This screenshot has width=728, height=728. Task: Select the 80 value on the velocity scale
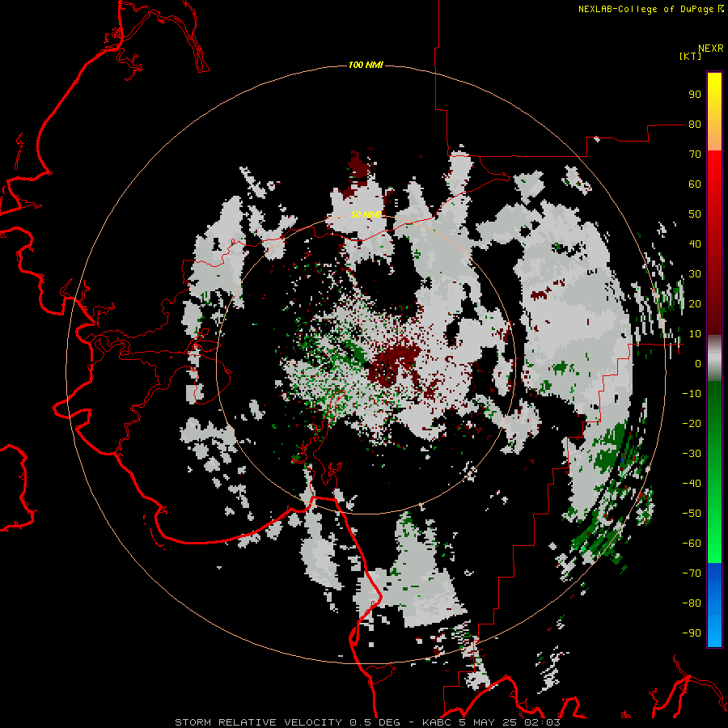pyautogui.click(x=695, y=125)
